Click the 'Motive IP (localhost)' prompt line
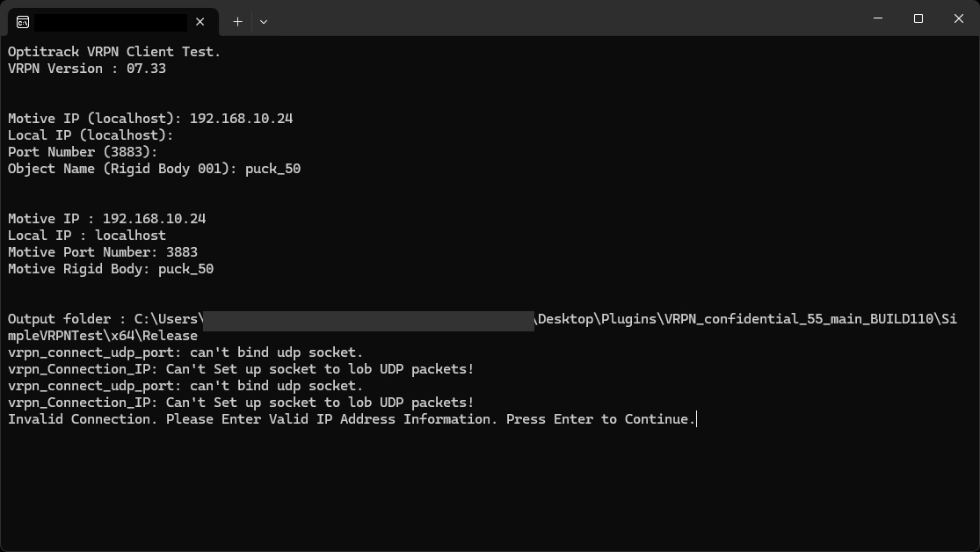 point(150,119)
